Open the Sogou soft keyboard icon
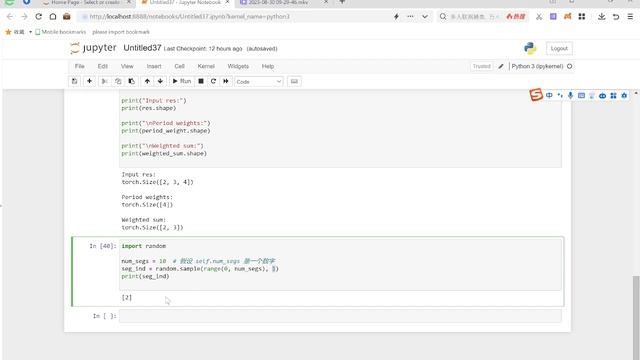This screenshot has width=640, height=360. 581,95
